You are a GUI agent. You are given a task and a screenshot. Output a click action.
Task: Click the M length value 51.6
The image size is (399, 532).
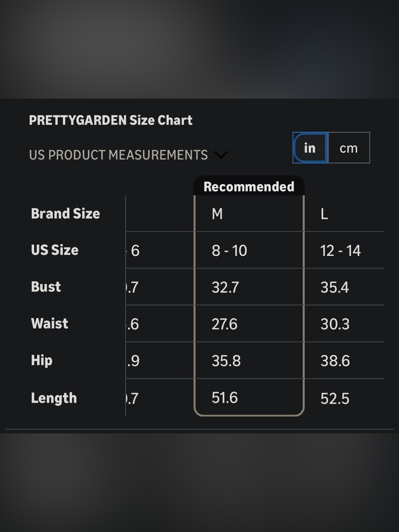tap(225, 398)
